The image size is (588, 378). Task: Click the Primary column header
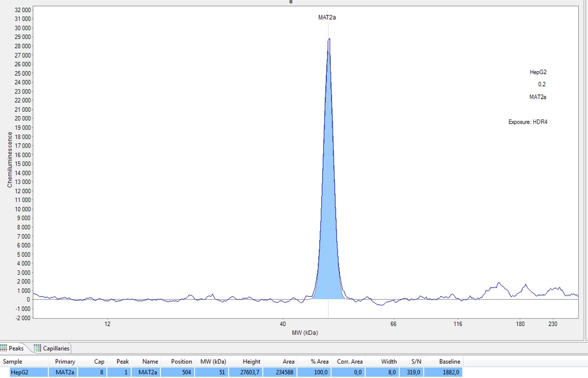coord(65,361)
